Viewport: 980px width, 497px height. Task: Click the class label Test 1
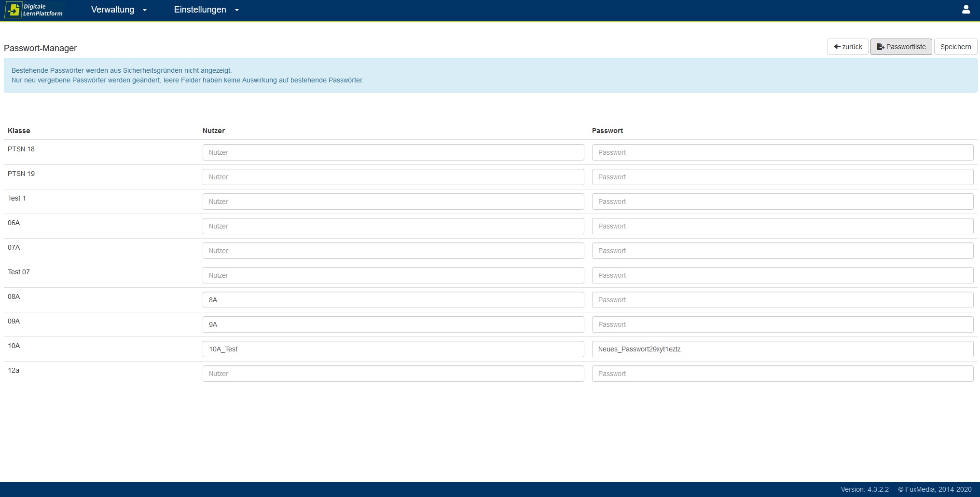click(17, 198)
